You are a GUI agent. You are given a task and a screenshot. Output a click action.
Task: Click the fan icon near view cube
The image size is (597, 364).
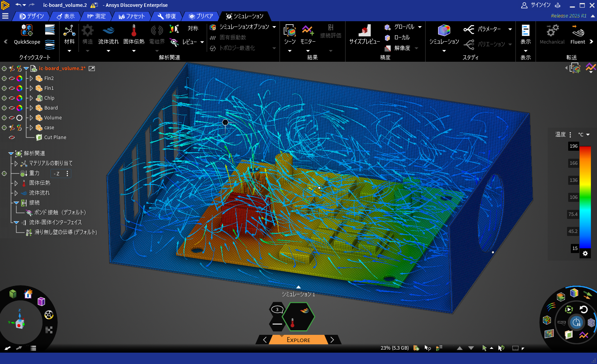tap(49, 315)
